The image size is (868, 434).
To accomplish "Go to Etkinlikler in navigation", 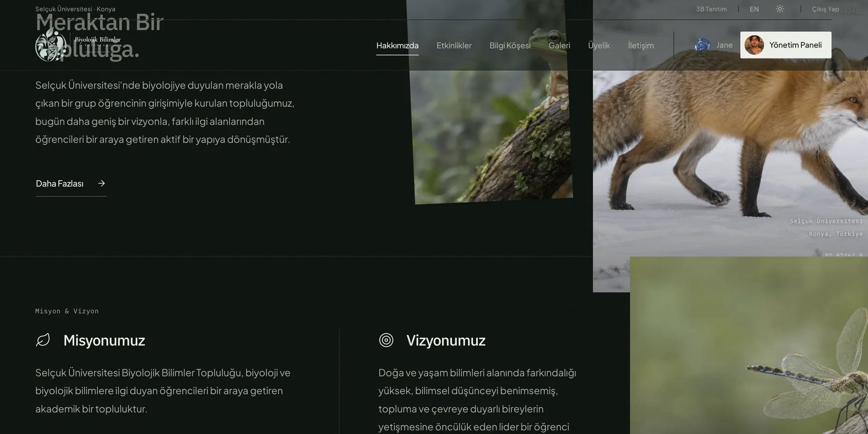I will (454, 46).
